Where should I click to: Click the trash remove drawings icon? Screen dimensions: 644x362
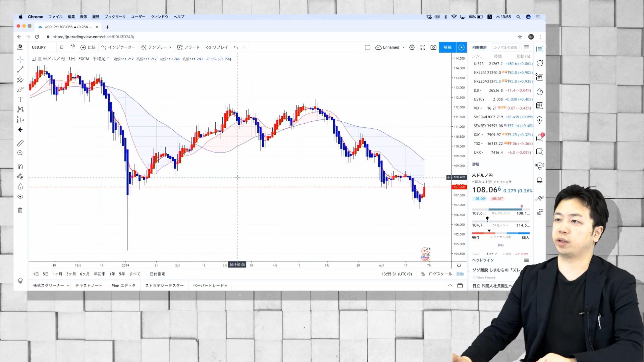tap(20, 210)
